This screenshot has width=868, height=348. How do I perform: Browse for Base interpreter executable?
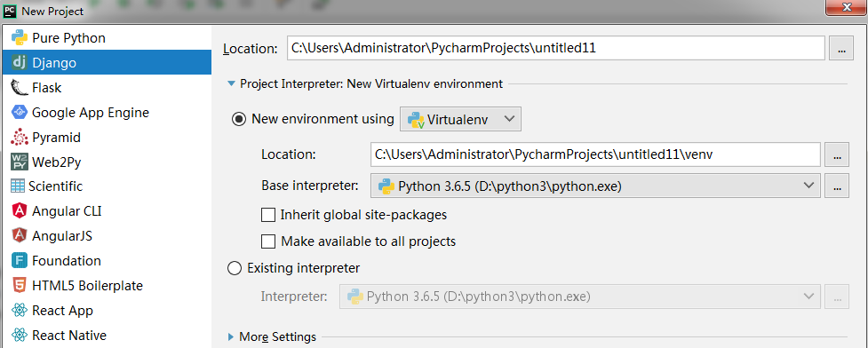(837, 186)
